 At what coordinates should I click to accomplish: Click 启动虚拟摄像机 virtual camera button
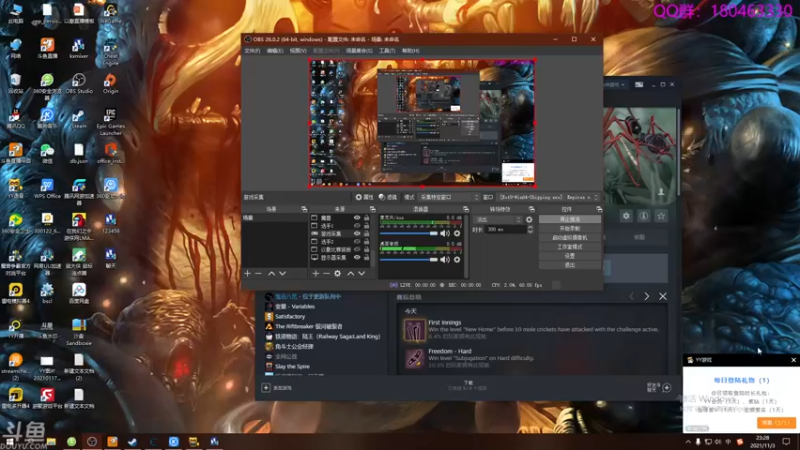(569, 237)
